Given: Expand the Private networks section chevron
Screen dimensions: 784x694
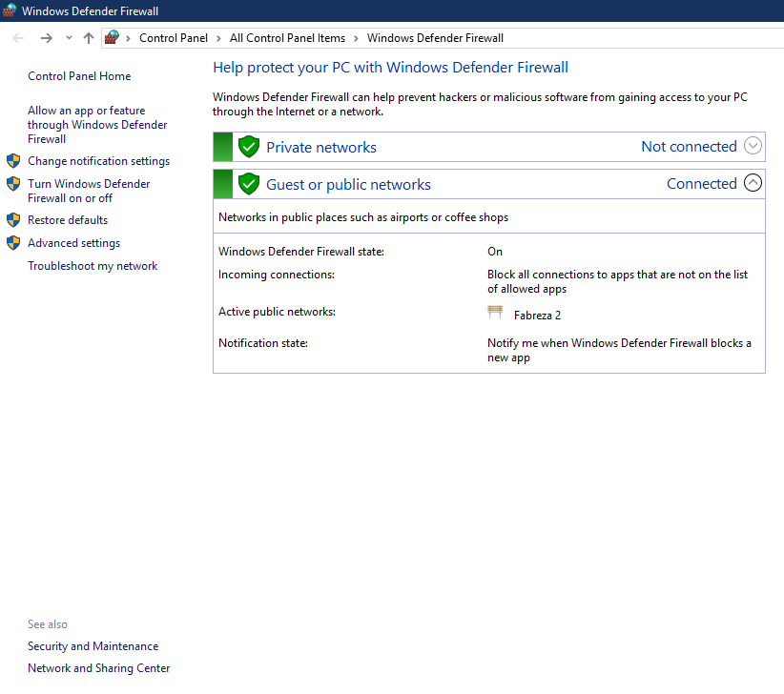Looking at the screenshot, I should point(753,146).
